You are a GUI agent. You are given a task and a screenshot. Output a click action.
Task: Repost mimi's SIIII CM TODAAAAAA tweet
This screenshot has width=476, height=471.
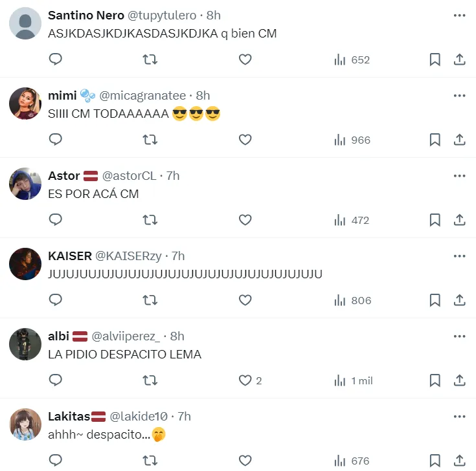tap(150, 140)
